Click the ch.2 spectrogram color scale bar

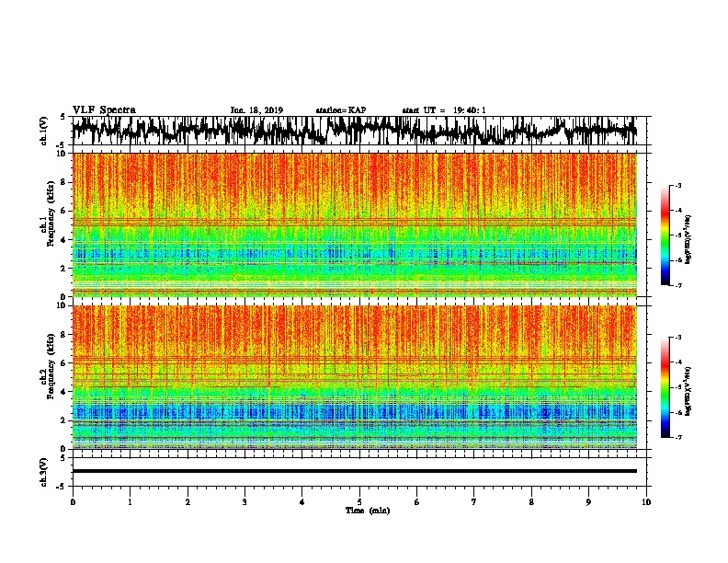point(665,387)
